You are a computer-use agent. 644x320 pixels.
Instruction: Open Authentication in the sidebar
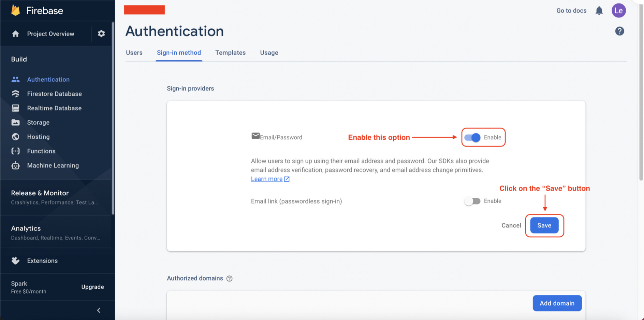pyautogui.click(x=48, y=79)
